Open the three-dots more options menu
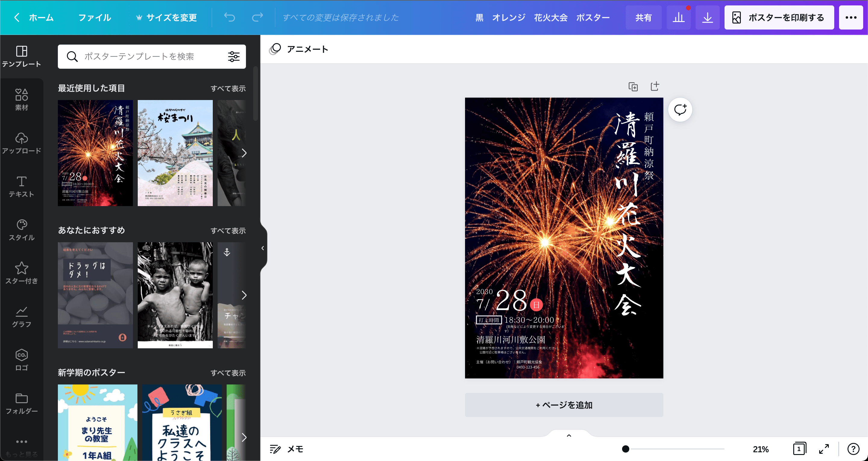 tap(851, 17)
